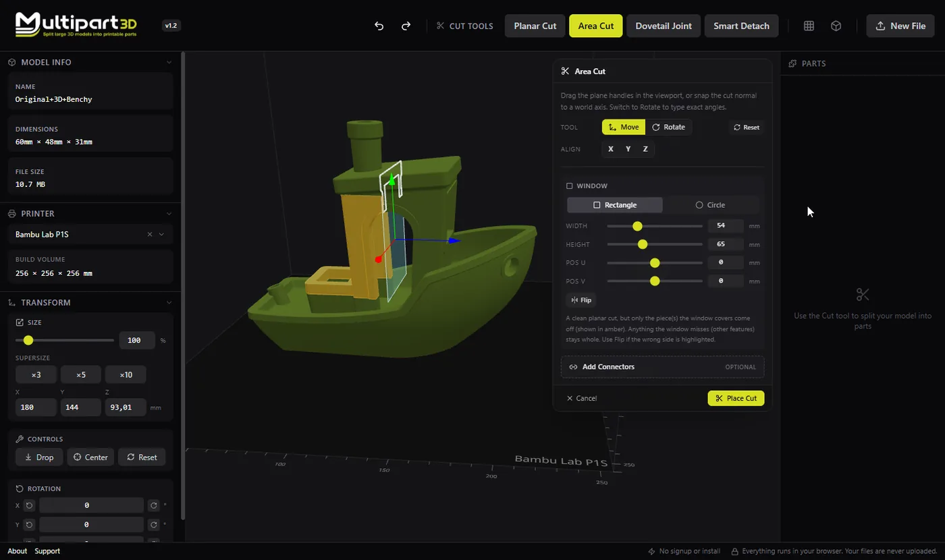Image resolution: width=945 pixels, height=560 pixels.
Task: Reset the Area Cut plane
Action: coord(747,127)
